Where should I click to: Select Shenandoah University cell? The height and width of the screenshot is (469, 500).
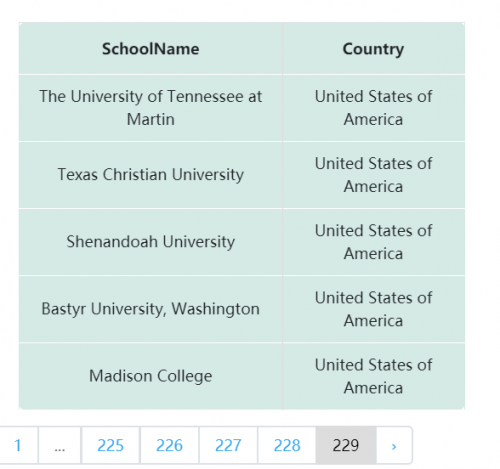coord(151,242)
